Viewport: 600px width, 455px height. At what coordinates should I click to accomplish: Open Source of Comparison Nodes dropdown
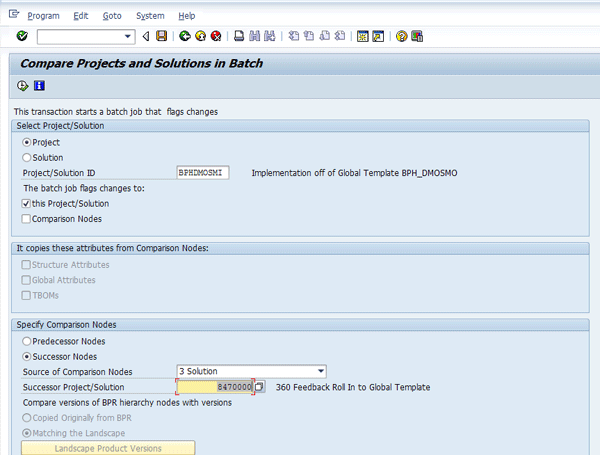(x=321, y=371)
